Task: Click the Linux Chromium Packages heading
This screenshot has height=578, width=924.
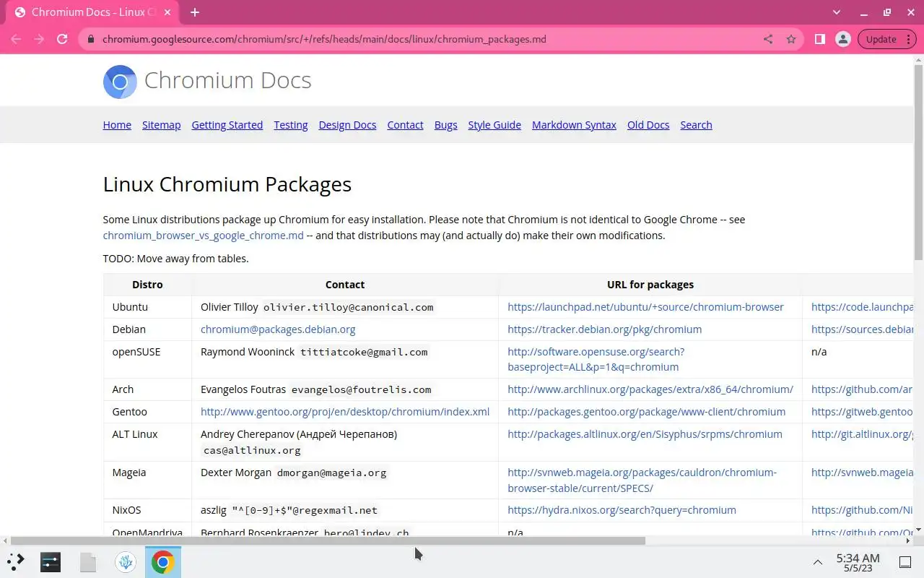Action: pyautogui.click(x=227, y=184)
